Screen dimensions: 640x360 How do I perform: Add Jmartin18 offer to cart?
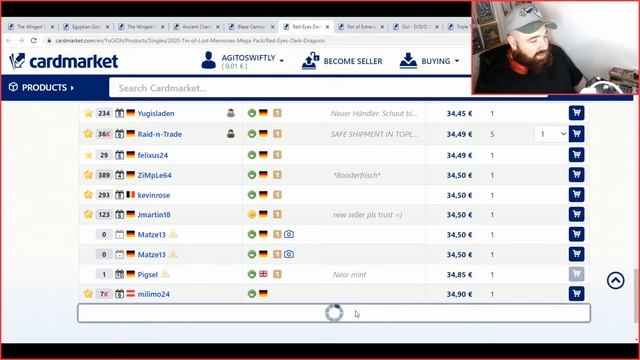point(576,214)
